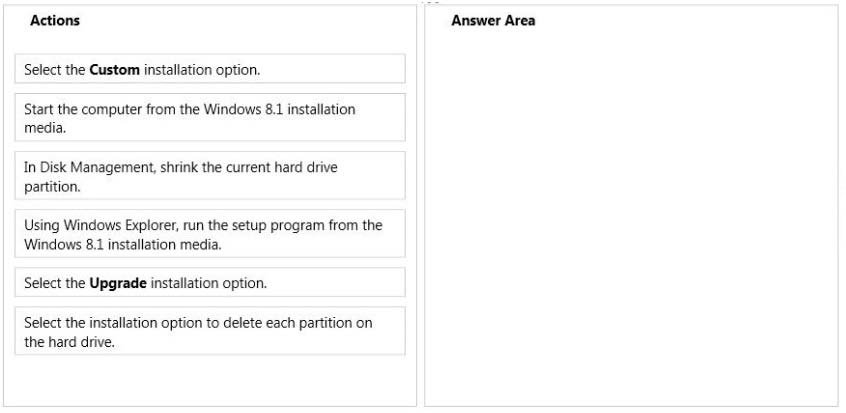The width and height of the screenshot is (846, 413).
Task: Click the word 'media.' under Start the computer
Action: coord(45,128)
